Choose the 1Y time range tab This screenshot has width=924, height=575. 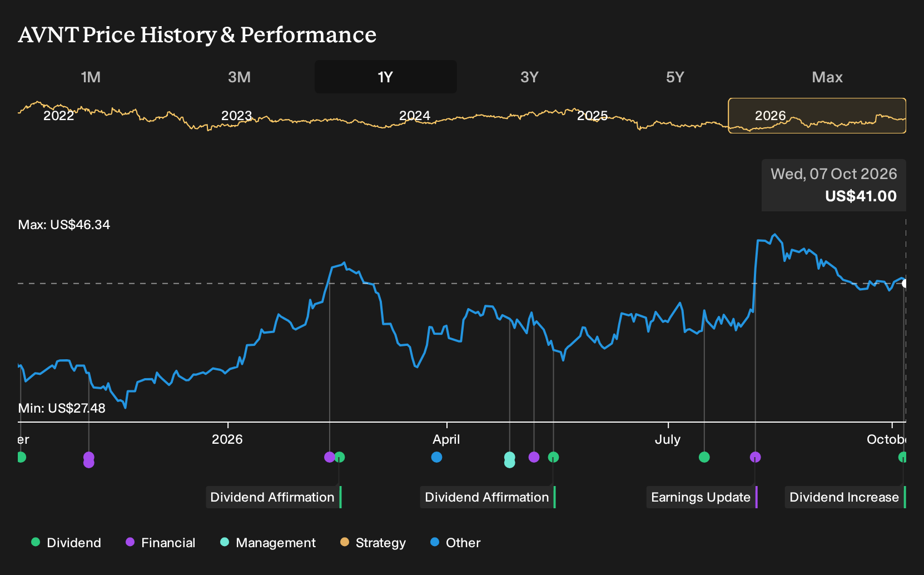click(x=386, y=77)
